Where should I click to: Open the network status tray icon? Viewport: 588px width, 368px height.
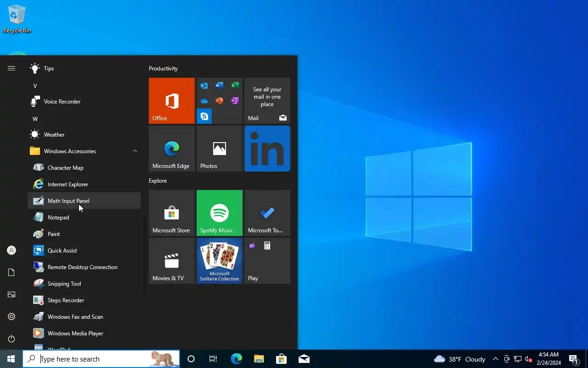(x=518, y=359)
